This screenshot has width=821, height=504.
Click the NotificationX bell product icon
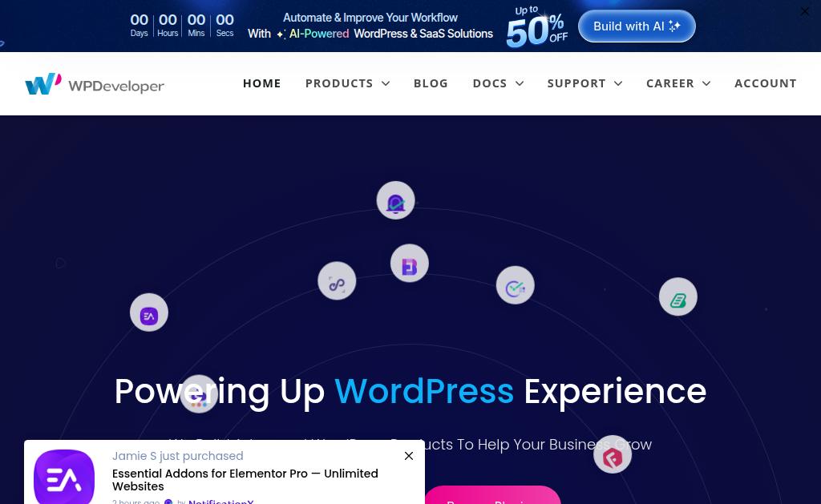[x=396, y=200]
